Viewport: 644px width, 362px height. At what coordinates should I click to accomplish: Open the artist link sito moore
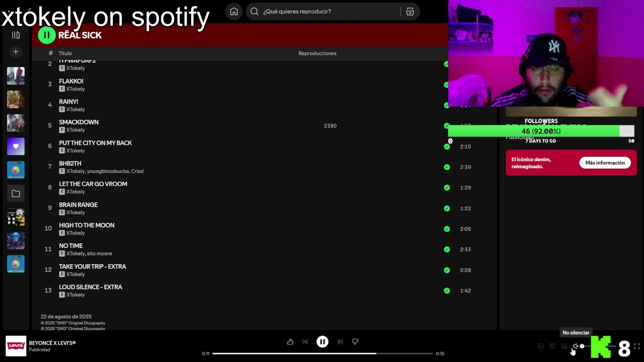tap(99, 254)
